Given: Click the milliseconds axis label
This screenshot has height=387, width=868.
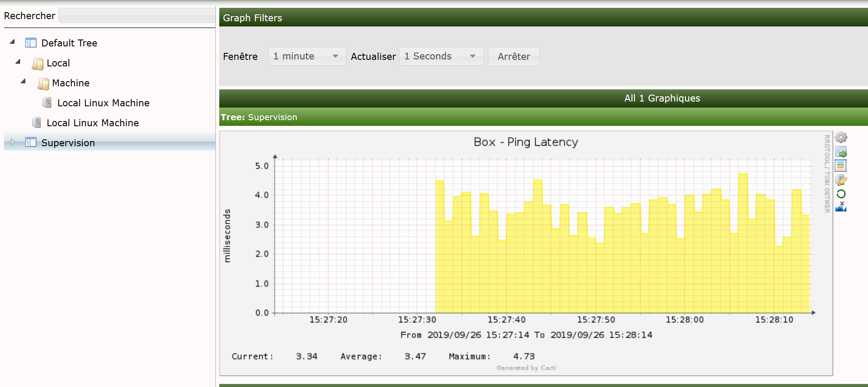Looking at the screenshot, I should point(227,236).
